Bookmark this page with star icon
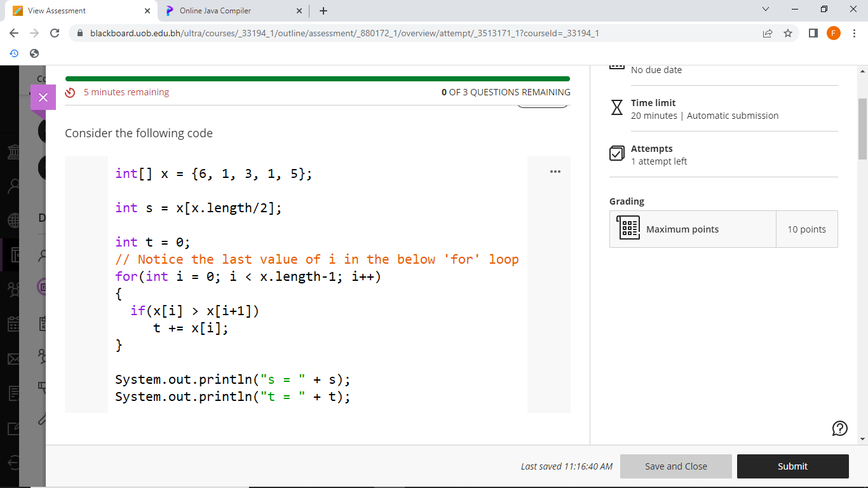The width and height of the screenshot is (868, 488). [788, 33]
